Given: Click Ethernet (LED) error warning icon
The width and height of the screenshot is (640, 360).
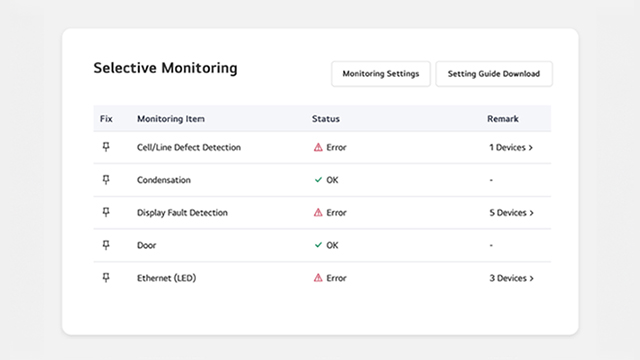Looking at the screenshot, I should coord(318,278).
